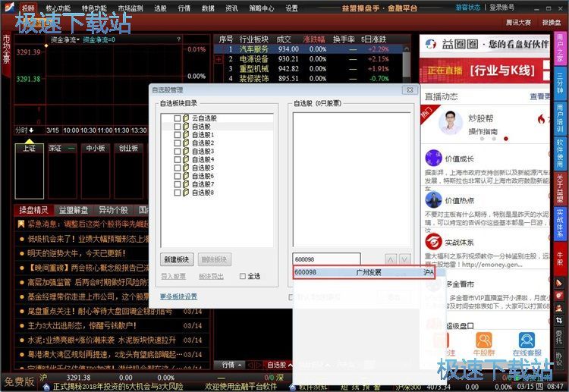This screenshot has width=569, height=392.
Task: Open the 投顾 menu item
Action: click(x=28, y=8)
